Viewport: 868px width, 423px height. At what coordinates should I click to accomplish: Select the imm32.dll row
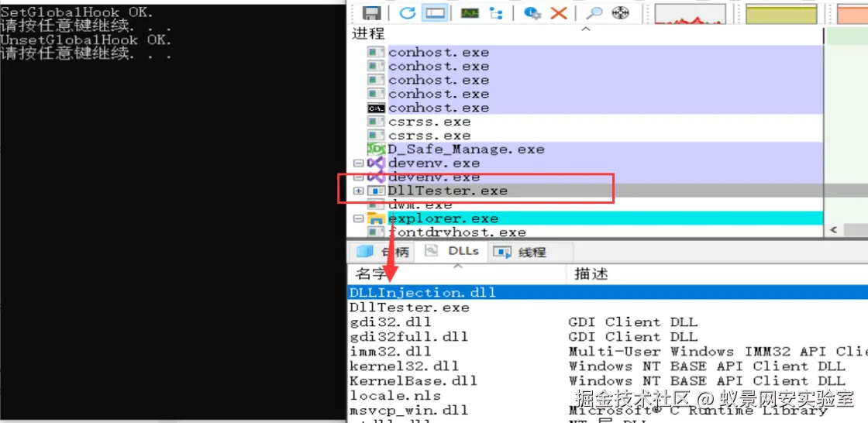click(x=391, y=352)
